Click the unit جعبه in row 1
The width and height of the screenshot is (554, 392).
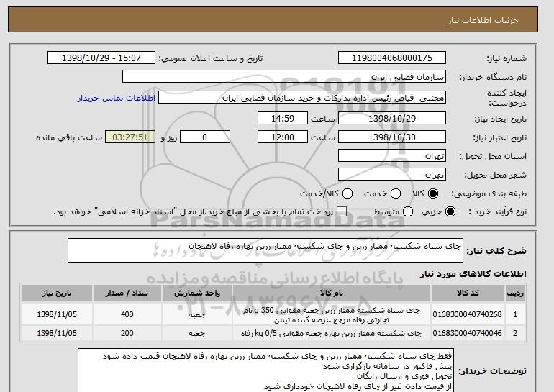click(197, 314)
